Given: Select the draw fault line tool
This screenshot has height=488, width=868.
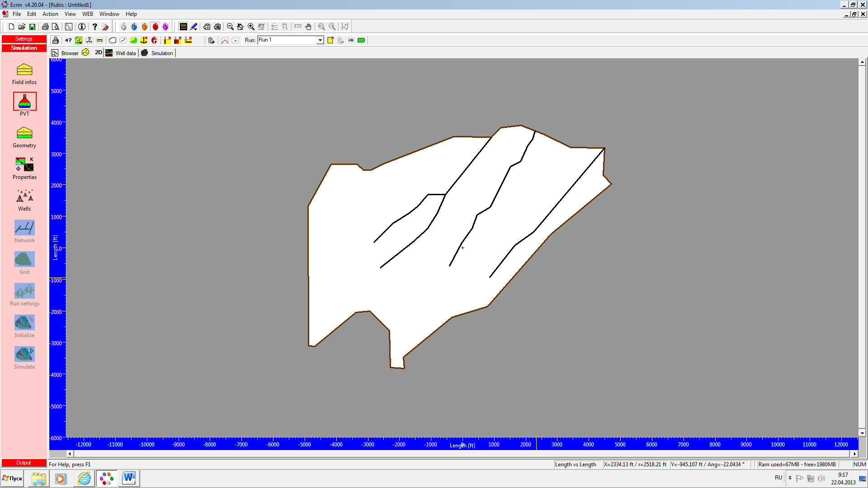Looking at the screenshot, I should coord(123,40).
